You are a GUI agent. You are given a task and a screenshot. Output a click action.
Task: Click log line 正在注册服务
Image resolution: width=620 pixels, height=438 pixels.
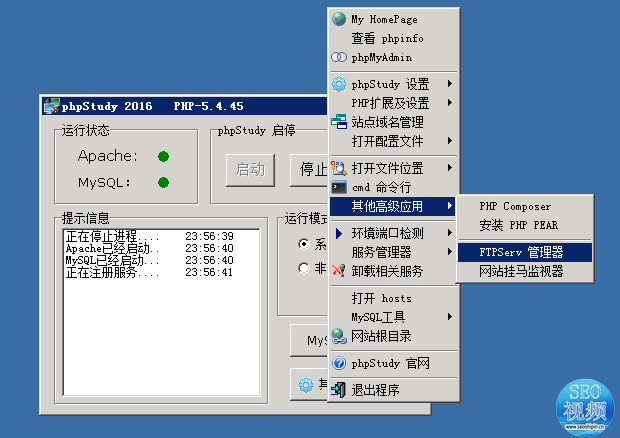[x=113, y=272]
